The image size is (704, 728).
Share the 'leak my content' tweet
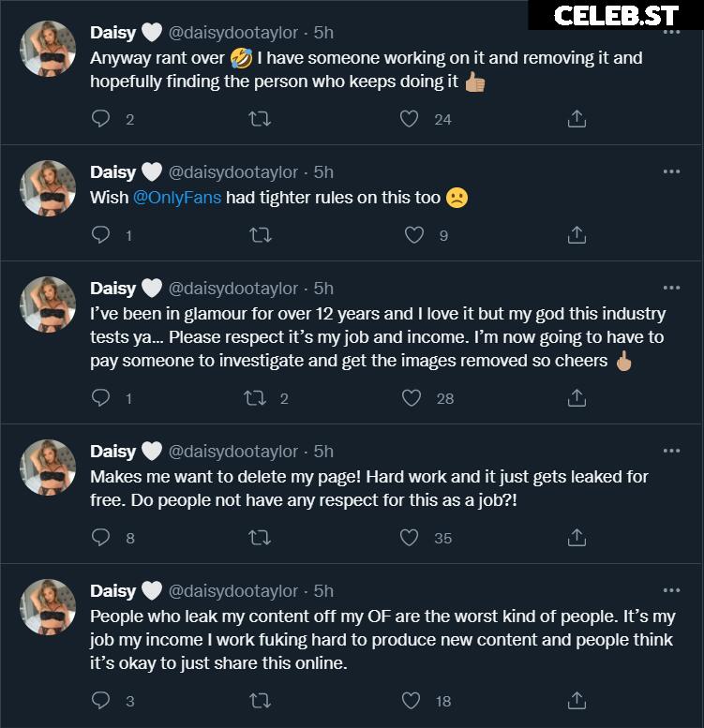[577, 700]
